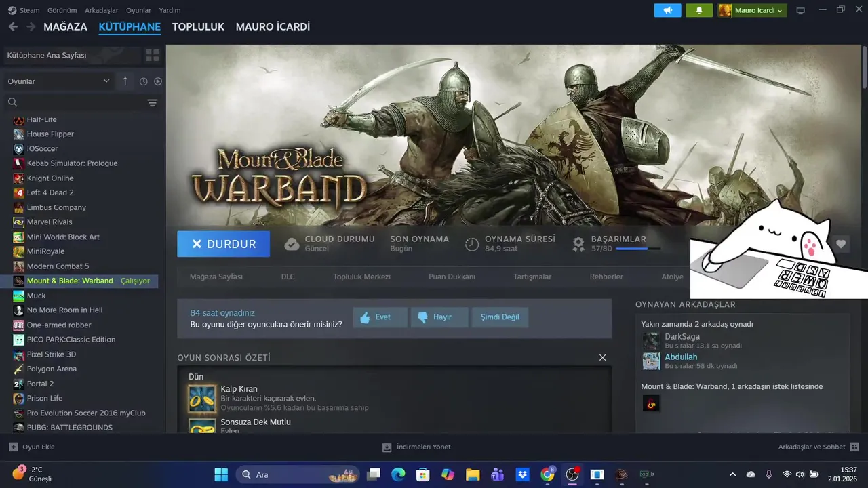Open the DLC tab
Viewport: 868px width, 488px height.
pyautogui.click(x=288, y=277)
